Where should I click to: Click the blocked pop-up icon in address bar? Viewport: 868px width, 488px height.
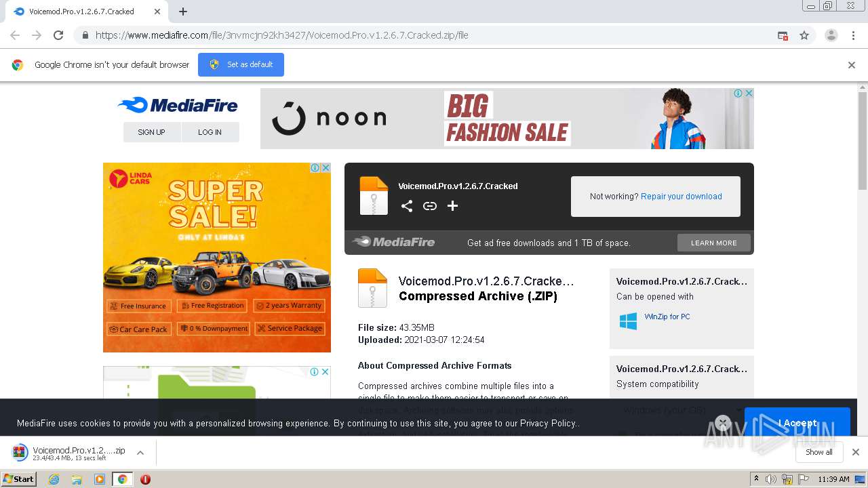click(783, 35)
